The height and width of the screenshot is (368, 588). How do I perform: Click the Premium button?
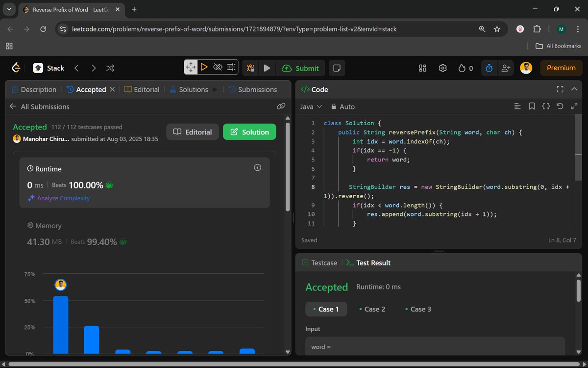561,68
